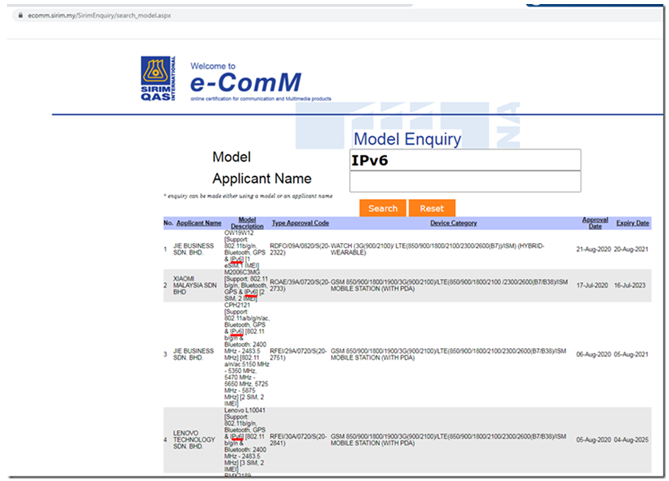Click the browser URL ecomm.sirim.my address

(x=99, y=15)
